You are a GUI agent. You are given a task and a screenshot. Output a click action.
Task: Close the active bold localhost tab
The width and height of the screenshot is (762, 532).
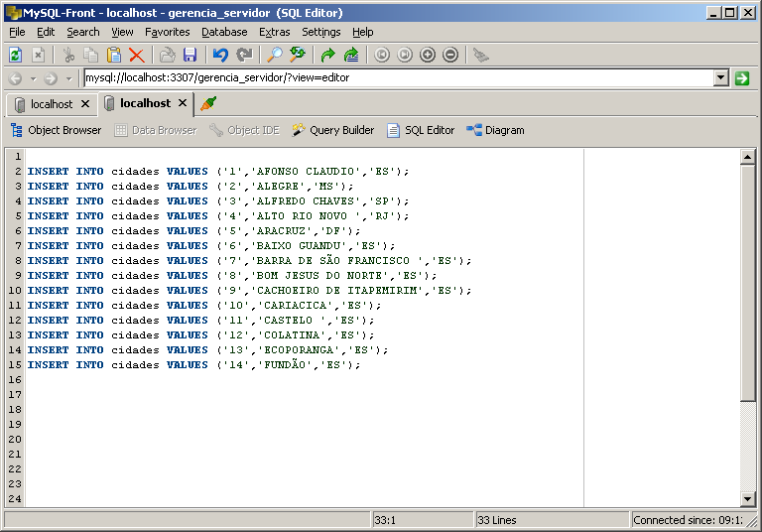183,103
